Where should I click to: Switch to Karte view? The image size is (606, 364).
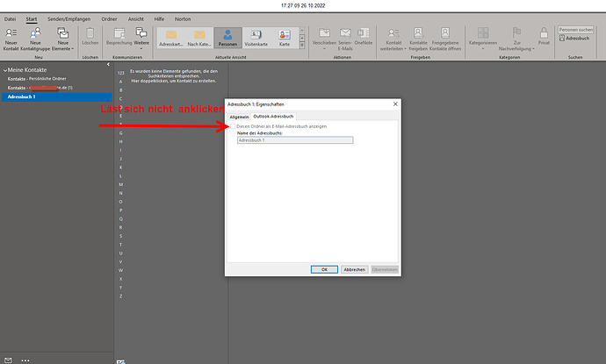pyautogui.click(x=285, y=38)
